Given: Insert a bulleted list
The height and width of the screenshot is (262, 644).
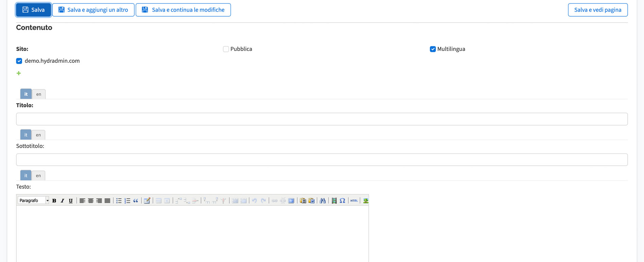Looking at the screenshot, I should coord(119,201).
